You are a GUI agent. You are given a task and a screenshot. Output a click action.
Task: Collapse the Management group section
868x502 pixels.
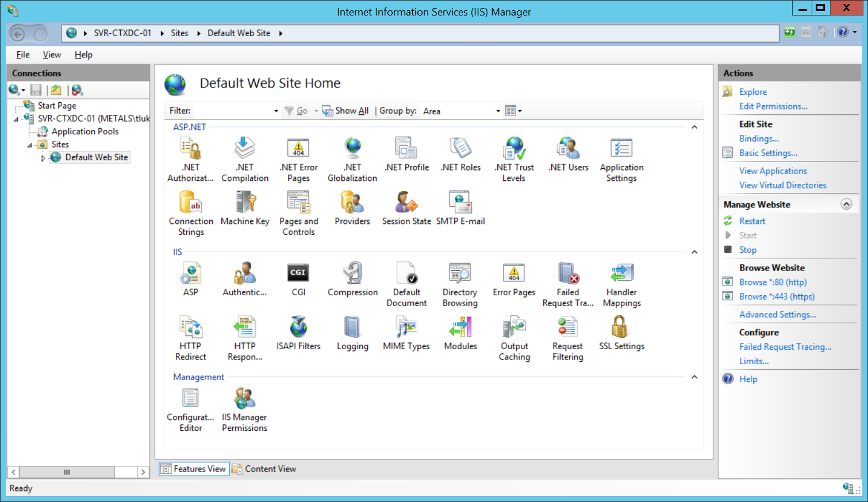tap(694, 377)
